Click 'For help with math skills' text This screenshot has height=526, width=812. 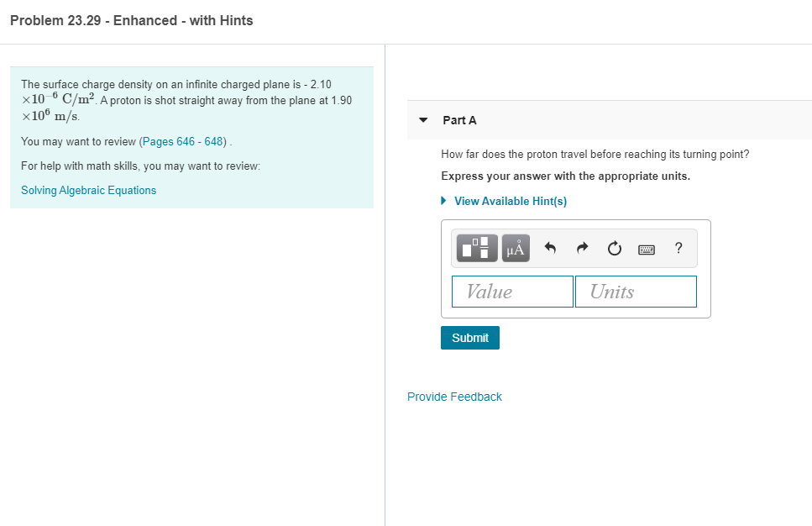point(140,166)
